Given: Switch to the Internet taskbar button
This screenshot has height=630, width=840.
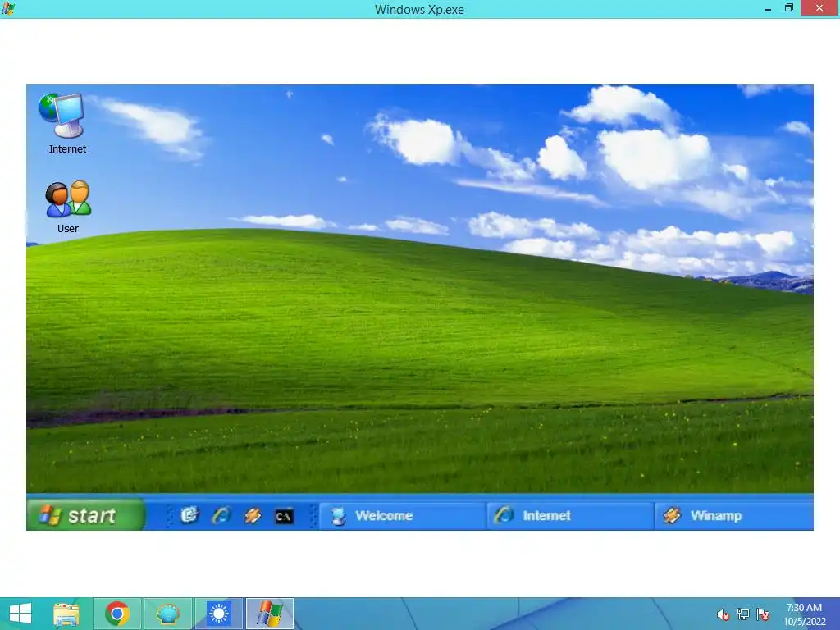Looking at the screenshot, I should click(570, 516).
